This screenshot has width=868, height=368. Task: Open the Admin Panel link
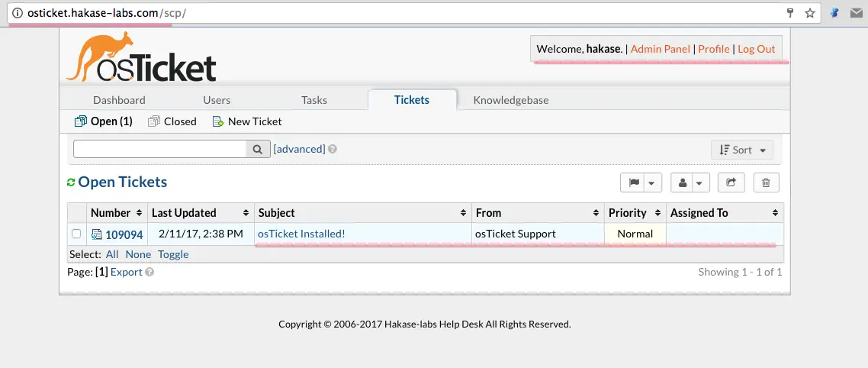tap(661, 49)
